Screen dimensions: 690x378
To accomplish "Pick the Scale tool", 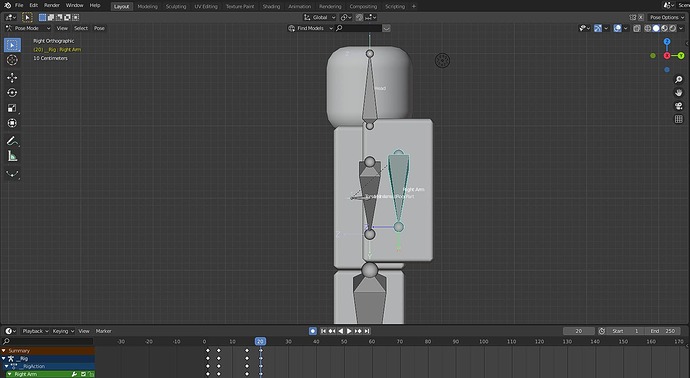I will point(12,108).
